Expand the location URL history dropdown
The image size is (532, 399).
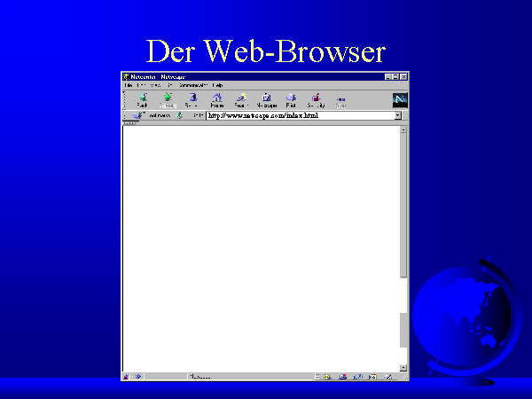click(398, 115)
